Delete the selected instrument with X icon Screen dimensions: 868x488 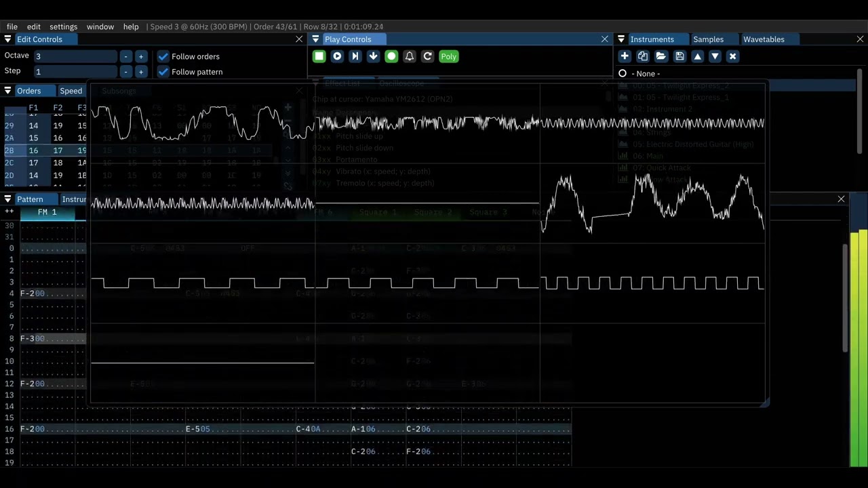tap(732, 56)
